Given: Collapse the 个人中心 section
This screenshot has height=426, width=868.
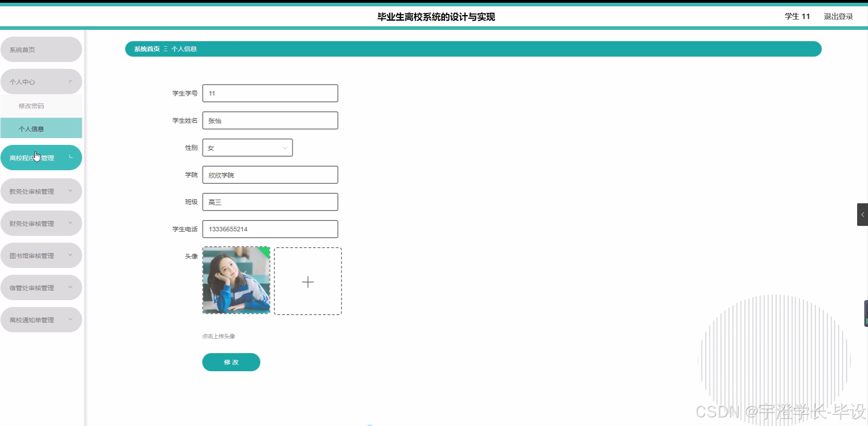Looking at the screenshot, I should coord(41,81).
